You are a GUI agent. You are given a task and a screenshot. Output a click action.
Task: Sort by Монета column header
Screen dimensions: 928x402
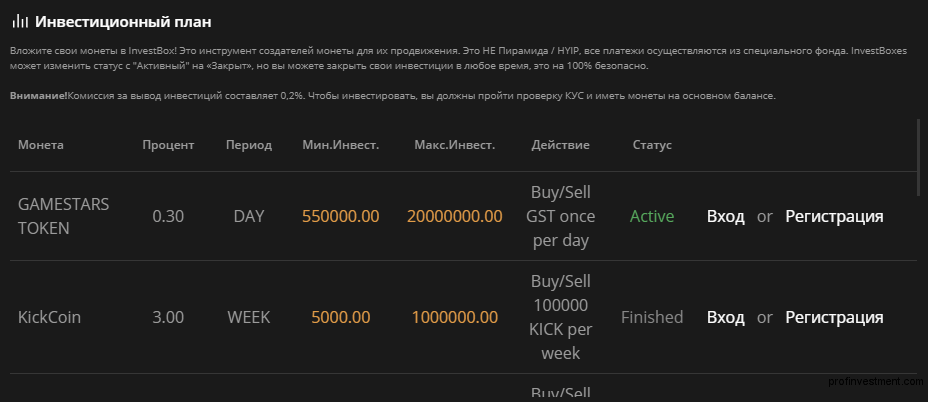pyautogui.click(x=41, y=145)
